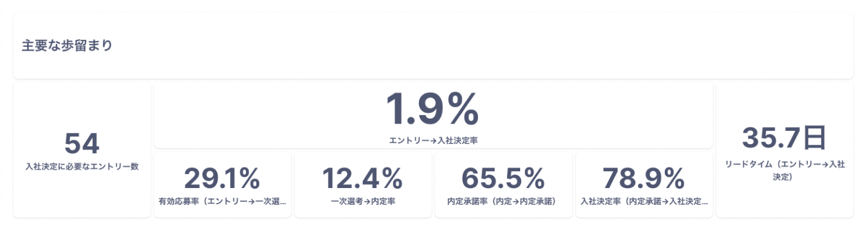Click the truncated 入社決定率 label
Image resolution: width=868 pixels, height=226 pixels.
click(644, 201)
